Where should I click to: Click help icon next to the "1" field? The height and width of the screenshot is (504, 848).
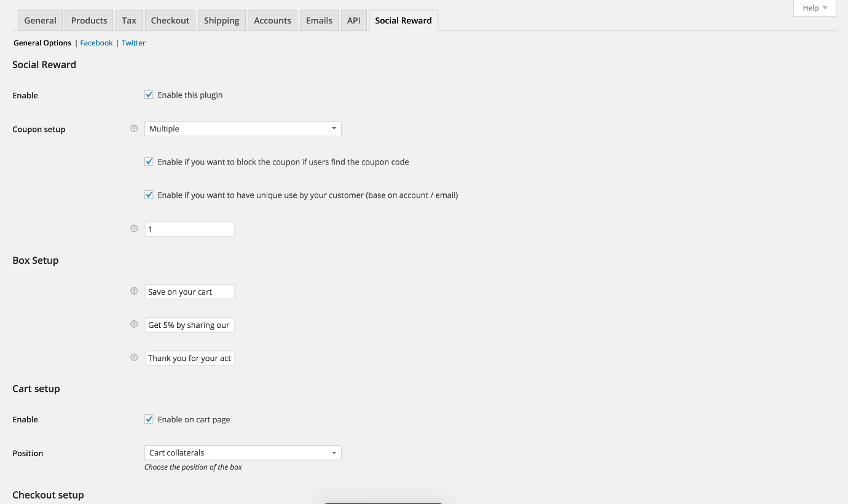(x=134, y=229)
